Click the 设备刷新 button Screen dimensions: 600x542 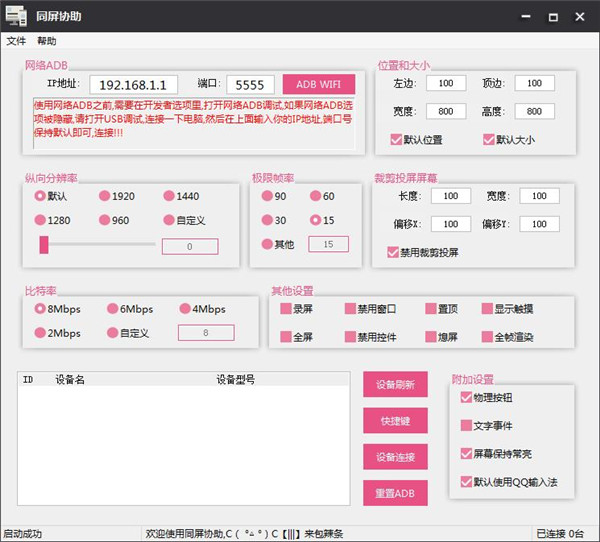tap(395, 385)
